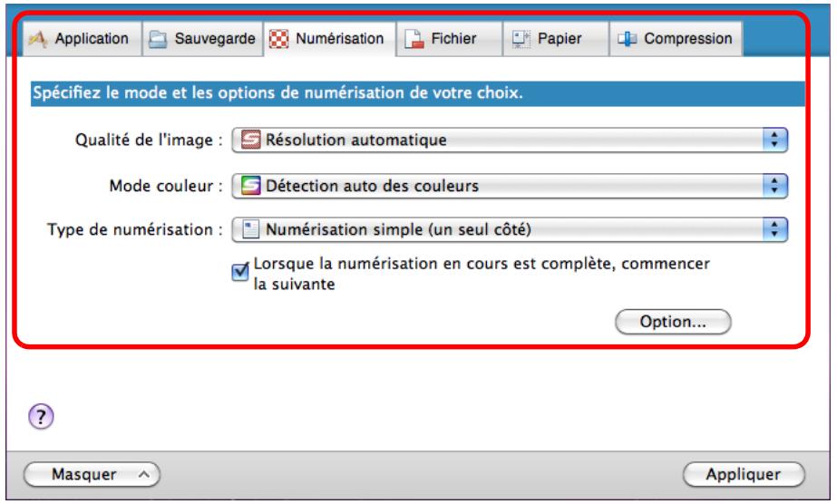Screen dimensions: 837x504
Task: Switch to the Sauvegarde tab
Action: pyautogui.click(x=203, y=38)
